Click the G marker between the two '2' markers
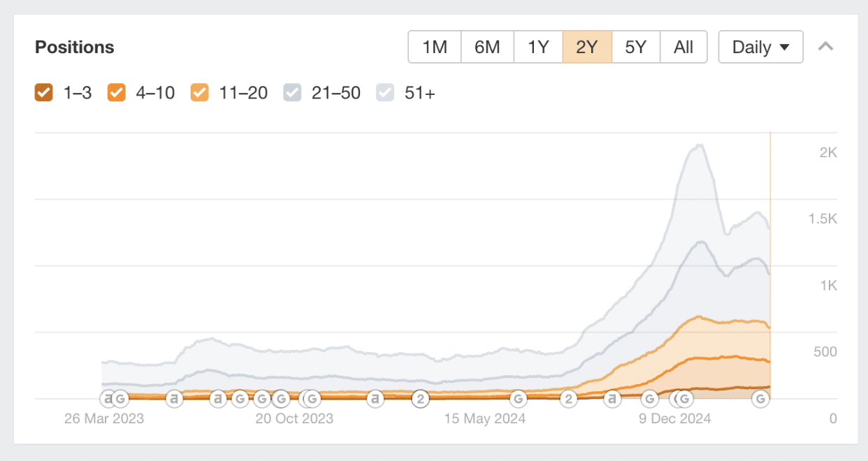The height and width of the screenshot is (461, 868). click(x=518, y=399)
